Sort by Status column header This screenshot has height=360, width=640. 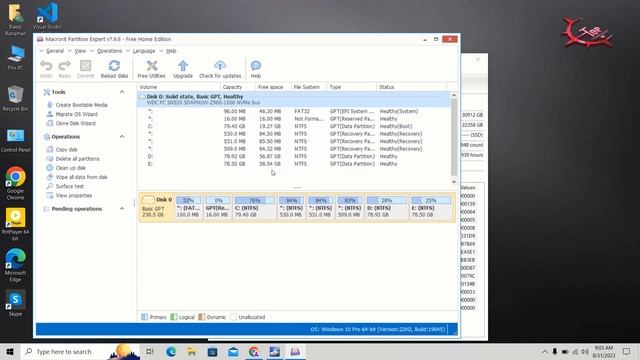411,87
